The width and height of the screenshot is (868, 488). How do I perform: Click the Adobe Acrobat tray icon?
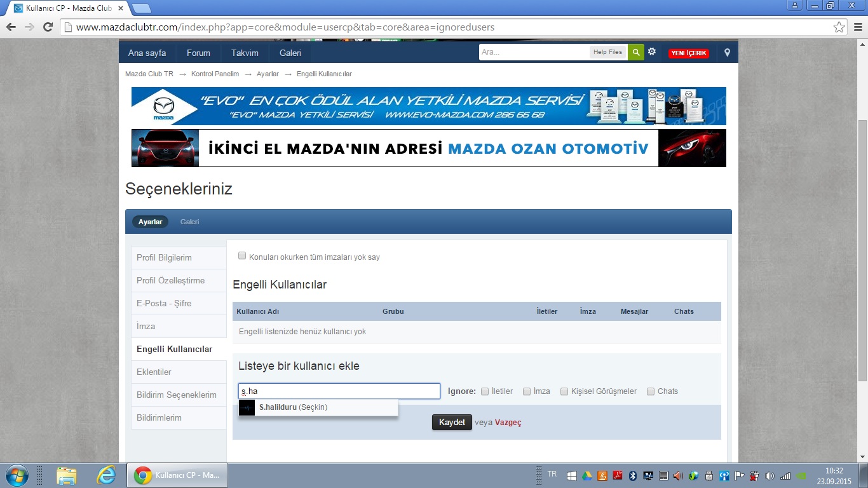[617, 476]
